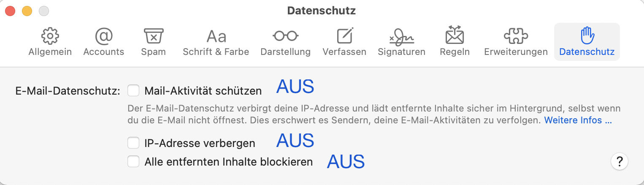Open the Darstellung glasses icon pane
Screen dimensions: 644x185
[x=285, y=37]
